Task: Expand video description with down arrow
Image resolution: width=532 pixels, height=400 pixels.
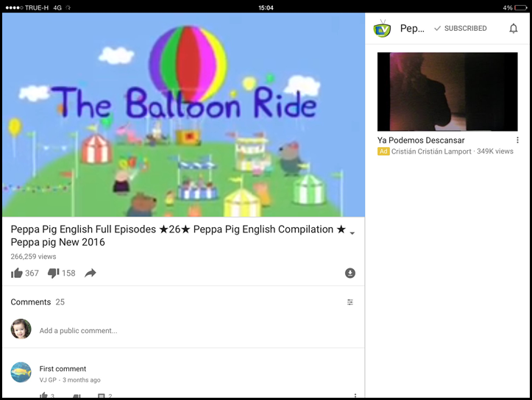Action: pos(352,233)
